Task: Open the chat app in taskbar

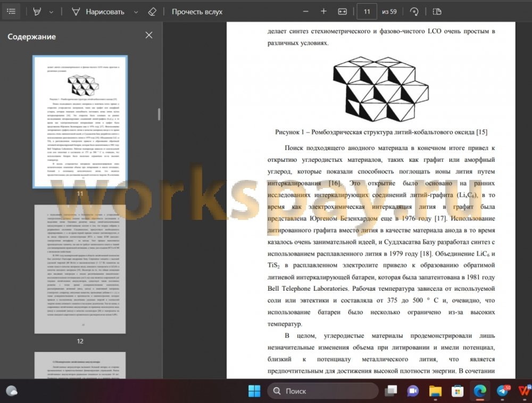Action: point(413,391)
